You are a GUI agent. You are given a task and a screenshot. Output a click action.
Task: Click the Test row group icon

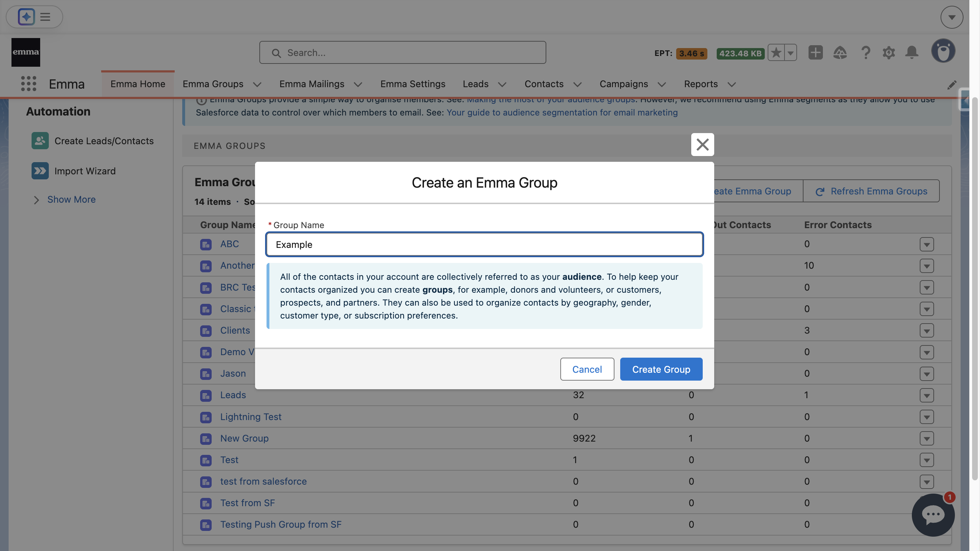click(206, 460)
